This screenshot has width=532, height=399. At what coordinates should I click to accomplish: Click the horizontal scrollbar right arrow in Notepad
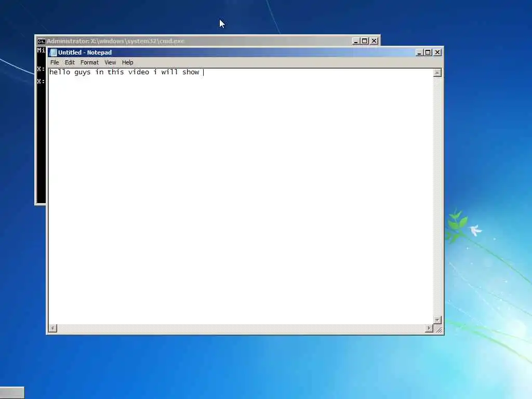(429, 328)
